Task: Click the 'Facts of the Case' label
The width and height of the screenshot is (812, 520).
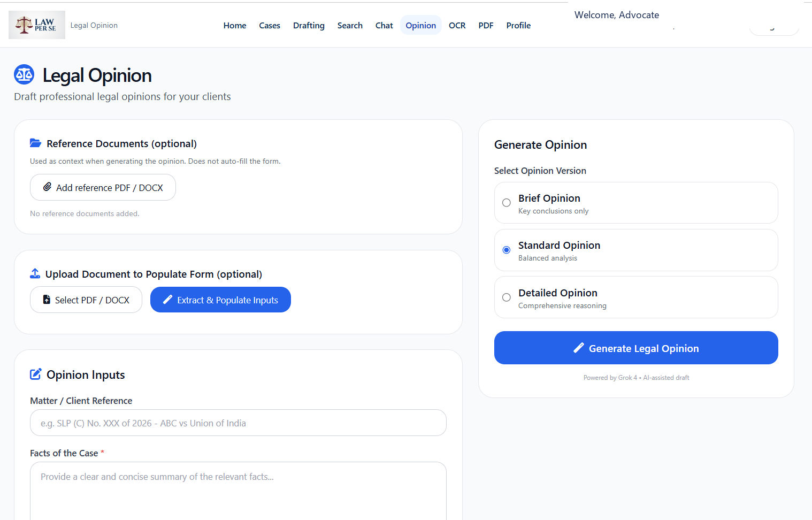Action: coord(64,453)
